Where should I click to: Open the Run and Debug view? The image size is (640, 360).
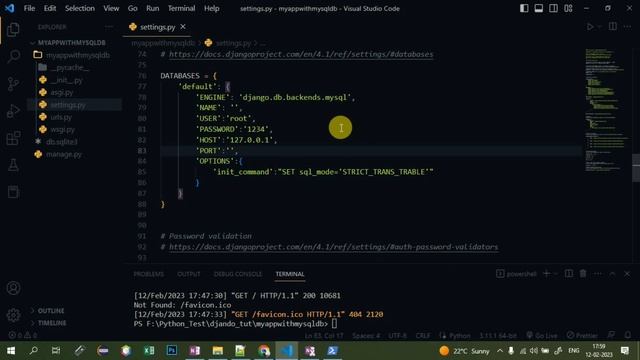13,111
